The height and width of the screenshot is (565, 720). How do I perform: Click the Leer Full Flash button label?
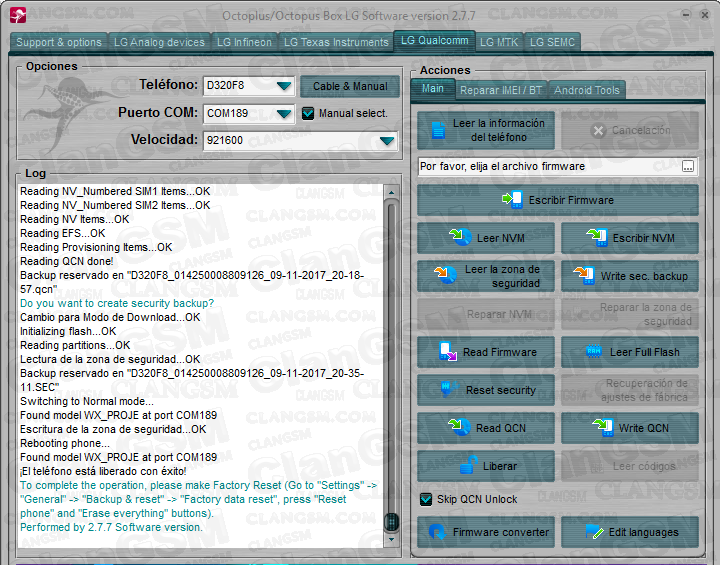click(645, 352)
